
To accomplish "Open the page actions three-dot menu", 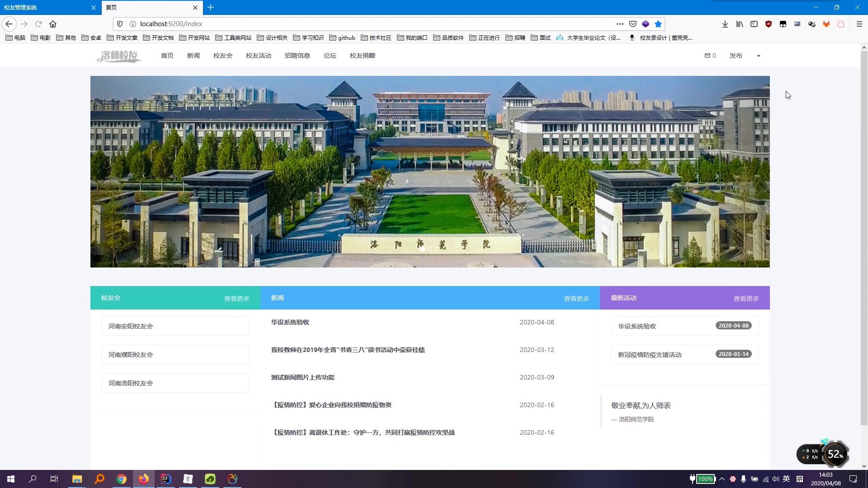I will point(620,23).
